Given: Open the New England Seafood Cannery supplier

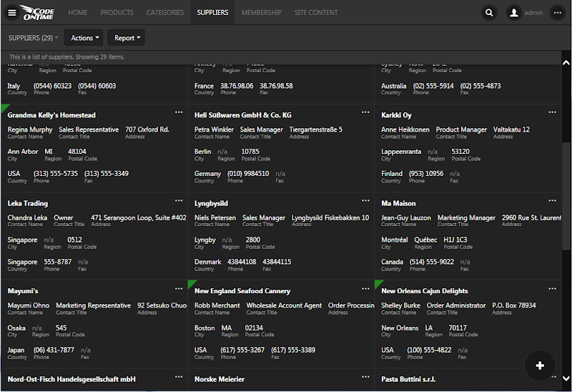Looking at the screenshot, I should click(x=242, y=291).
